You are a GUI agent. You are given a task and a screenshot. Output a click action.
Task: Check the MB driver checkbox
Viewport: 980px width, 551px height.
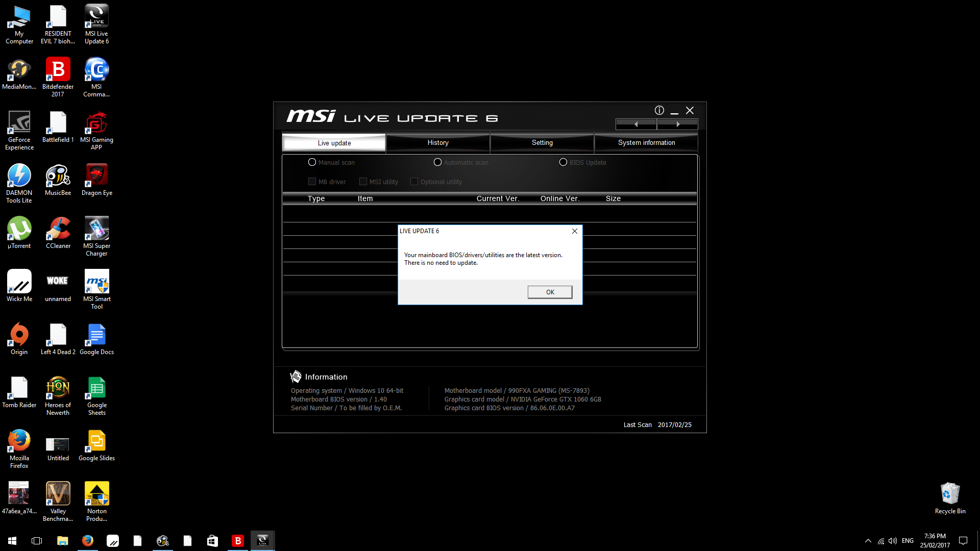click(312, 182)
